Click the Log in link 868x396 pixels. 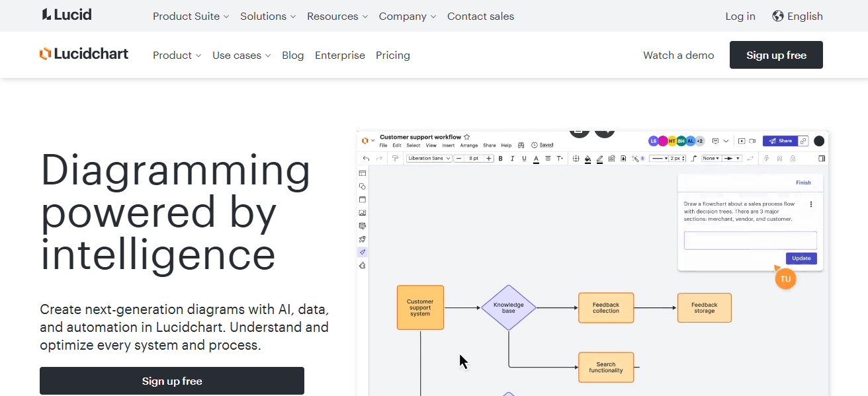[x=740, y=16]
